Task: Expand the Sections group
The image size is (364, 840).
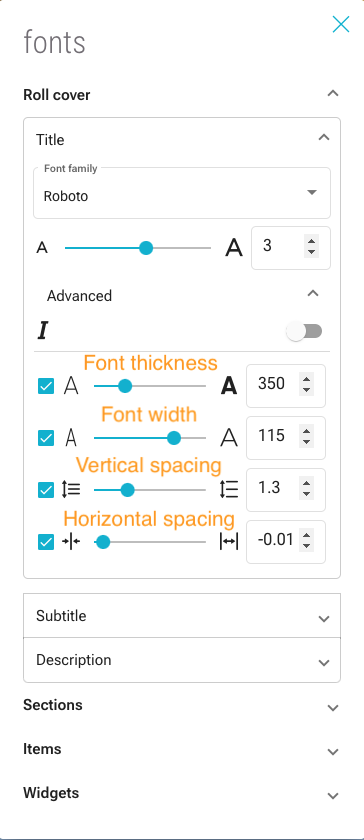Action: click(181, 705)
